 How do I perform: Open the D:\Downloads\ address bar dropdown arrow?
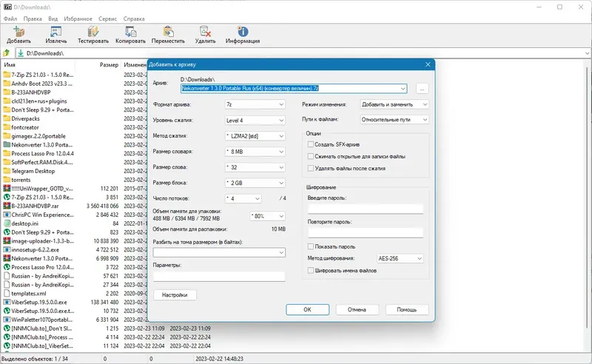point(587,53)
